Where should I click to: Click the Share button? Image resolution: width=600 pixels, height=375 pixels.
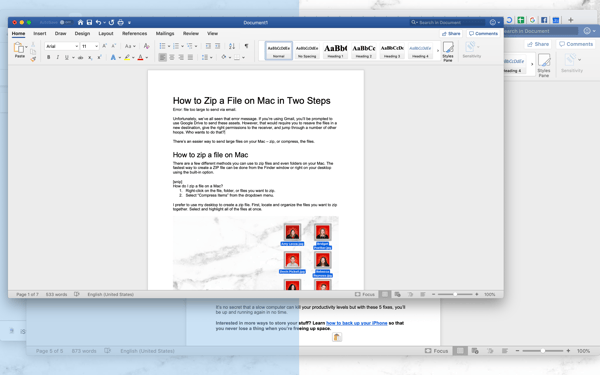pyautogui.click(x=451, y=34)
